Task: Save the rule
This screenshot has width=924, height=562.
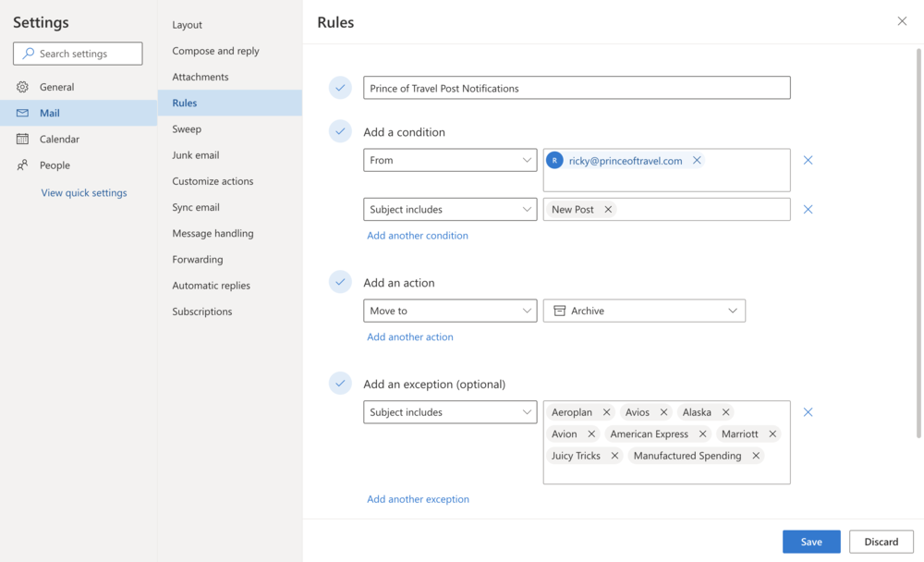Action: [x=810, y=542]
